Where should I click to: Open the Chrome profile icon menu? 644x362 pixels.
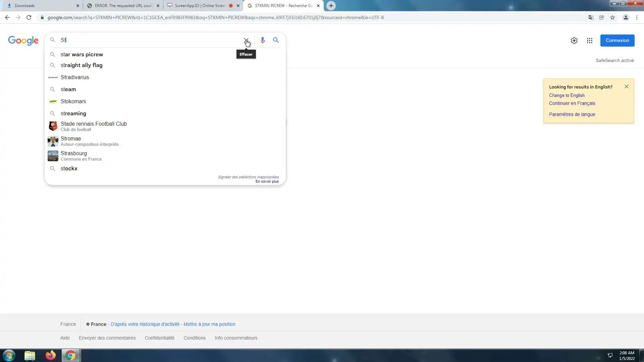point(626,17)
